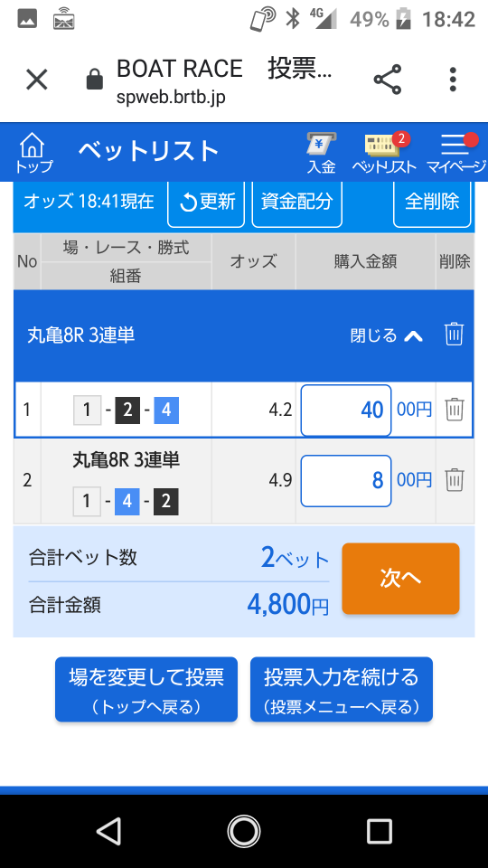The width and height of the screenshot is (488, 868).
Task: Open the ベットリスト icon with badge
Action: tap(385, 154)
